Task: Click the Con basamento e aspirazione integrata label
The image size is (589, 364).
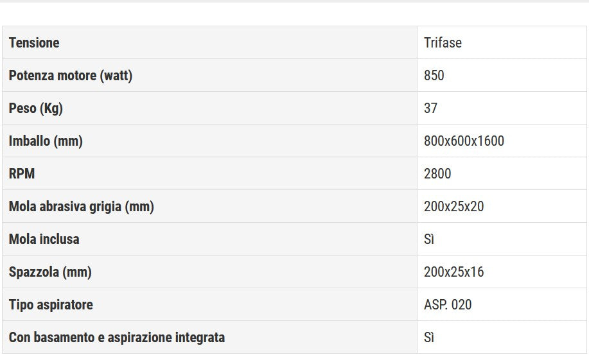Action: [x=117, y=338]
